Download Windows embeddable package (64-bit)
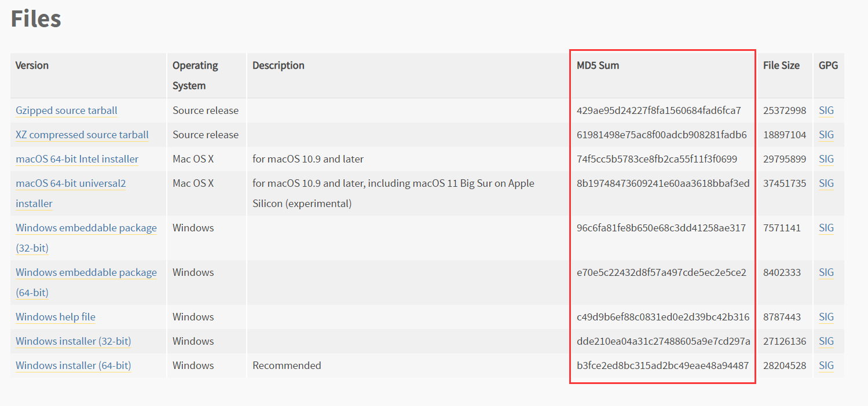Image resolution: width=868 pixels, height=406 pixels. pos(86,272)
